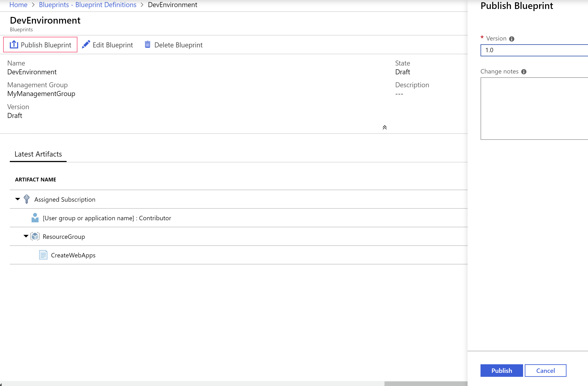The height and width of the screenshot is (386, 588).
Task: Click inside the Change notes textarea
Action: 534,109
